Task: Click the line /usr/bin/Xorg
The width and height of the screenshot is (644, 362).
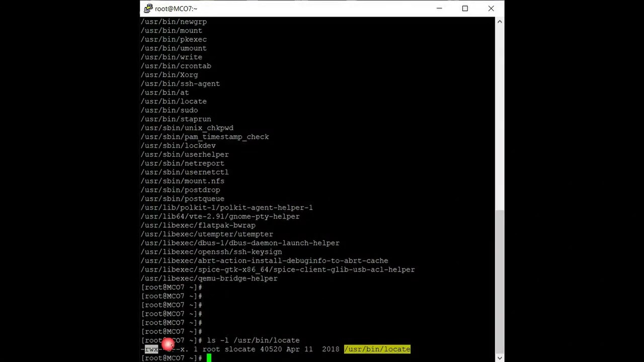Action: click(x=170, y=75)
